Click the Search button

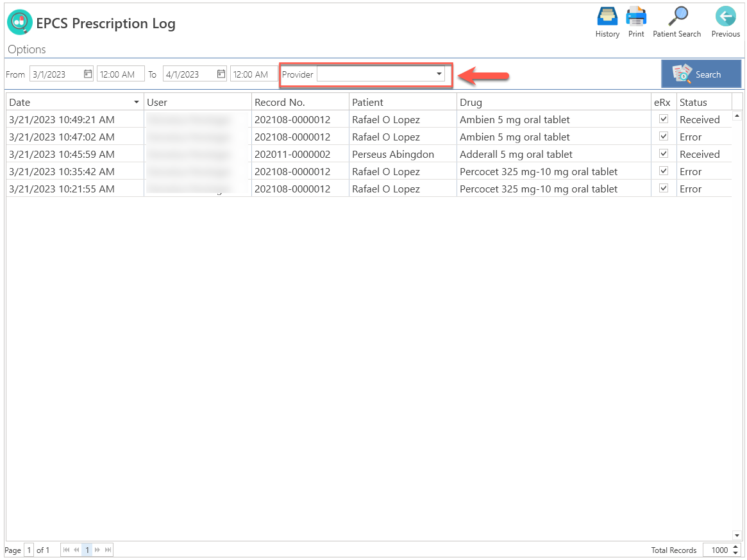tap(701, 74)
